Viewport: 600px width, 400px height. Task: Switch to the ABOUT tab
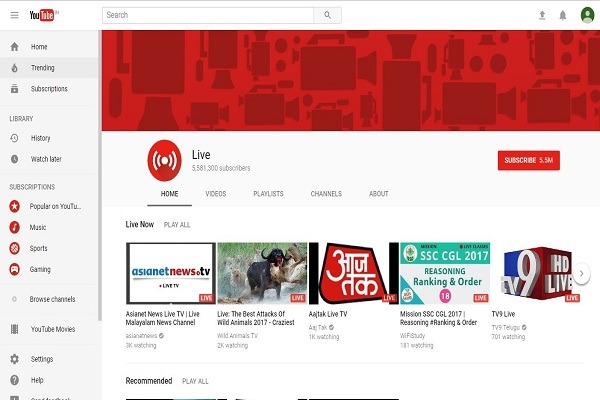pyautogui.click(x=378, y=194)
